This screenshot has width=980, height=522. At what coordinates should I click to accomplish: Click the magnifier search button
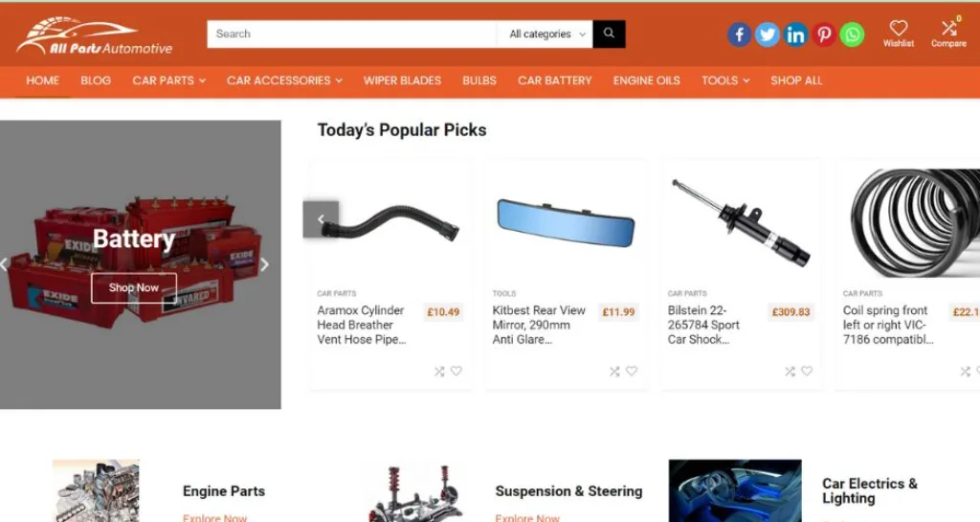coord(609,34)
